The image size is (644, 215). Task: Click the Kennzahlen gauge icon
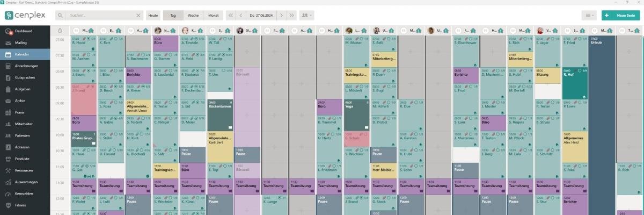coord(9,193)
